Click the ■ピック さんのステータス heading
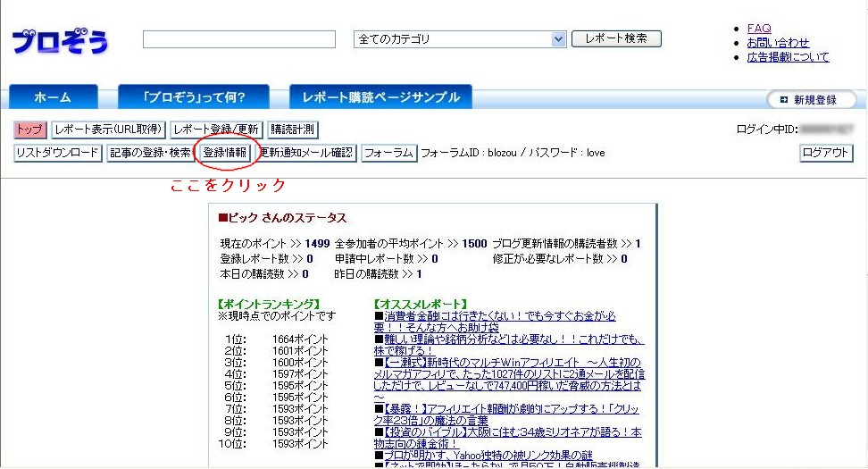 (282, 218)
